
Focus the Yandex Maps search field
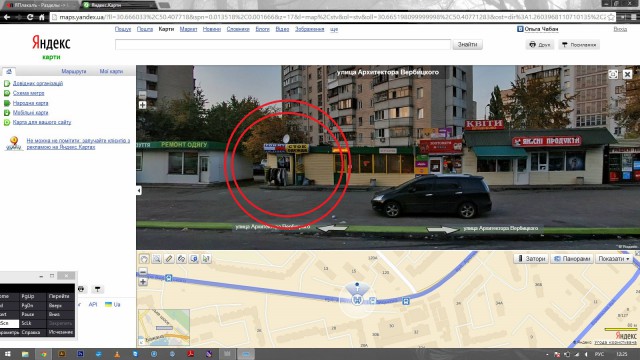pos(283,44)
